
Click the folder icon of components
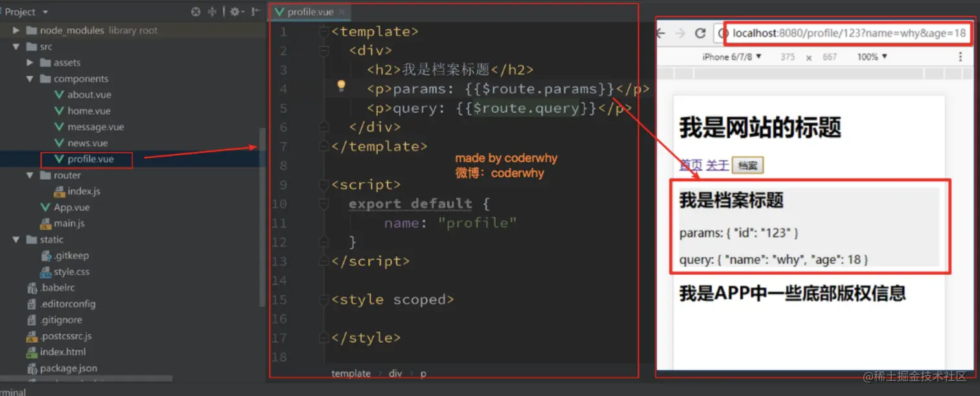45,79
